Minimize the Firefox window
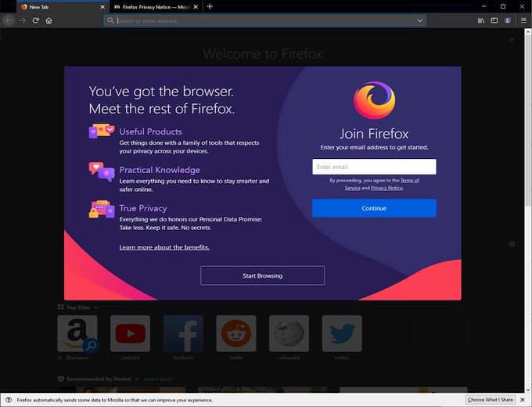The width and height of the screenshot is (532, 407). (x=483, y=6)
